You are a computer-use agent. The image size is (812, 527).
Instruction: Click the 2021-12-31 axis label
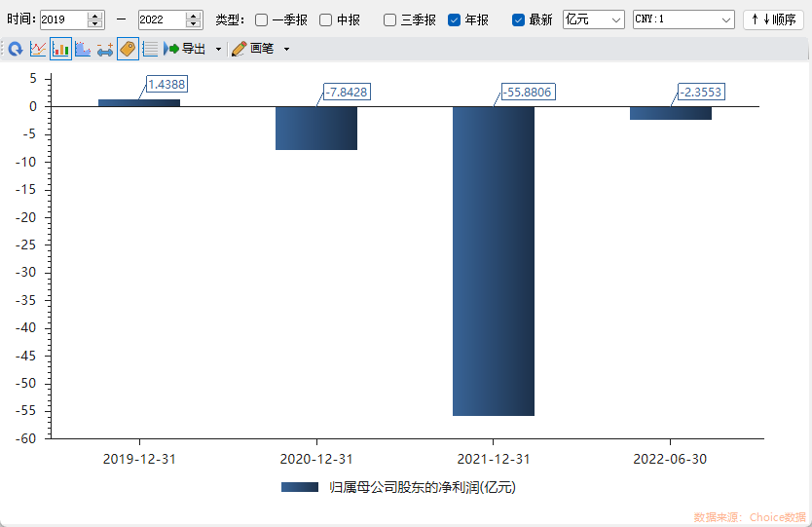(494, 459)
